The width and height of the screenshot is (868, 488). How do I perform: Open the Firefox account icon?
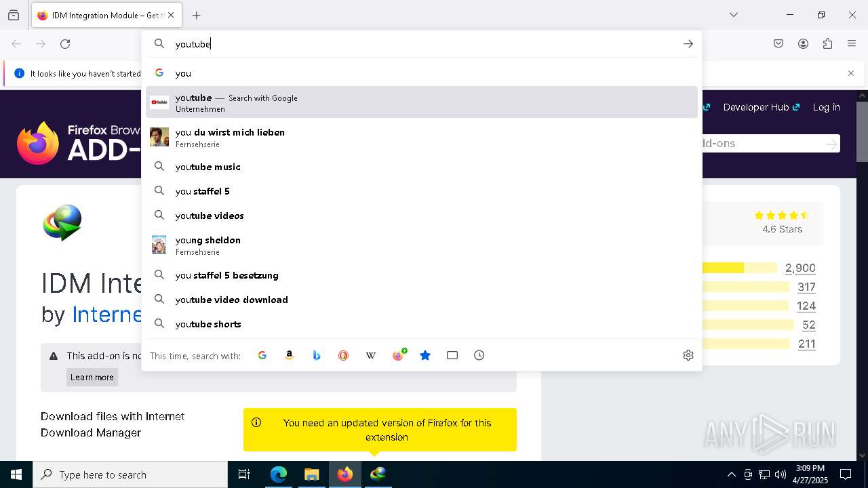point(803,44)
